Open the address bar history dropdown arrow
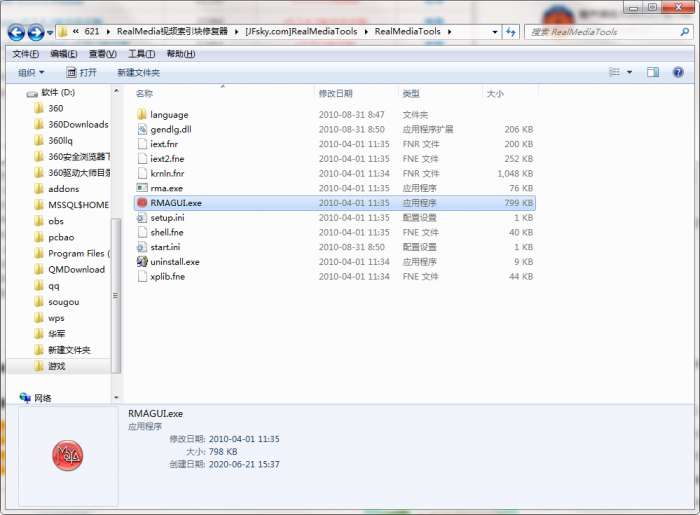 click(495, 32)
